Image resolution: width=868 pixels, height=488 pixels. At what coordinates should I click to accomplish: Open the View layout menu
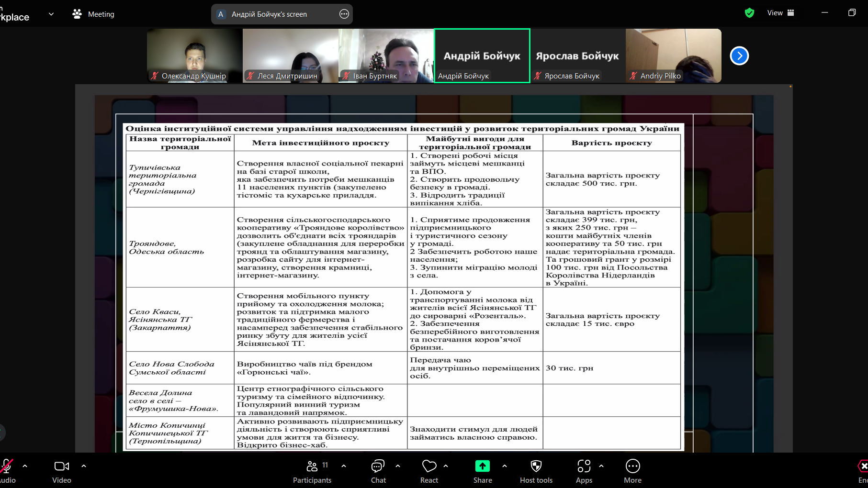[780, 13]
